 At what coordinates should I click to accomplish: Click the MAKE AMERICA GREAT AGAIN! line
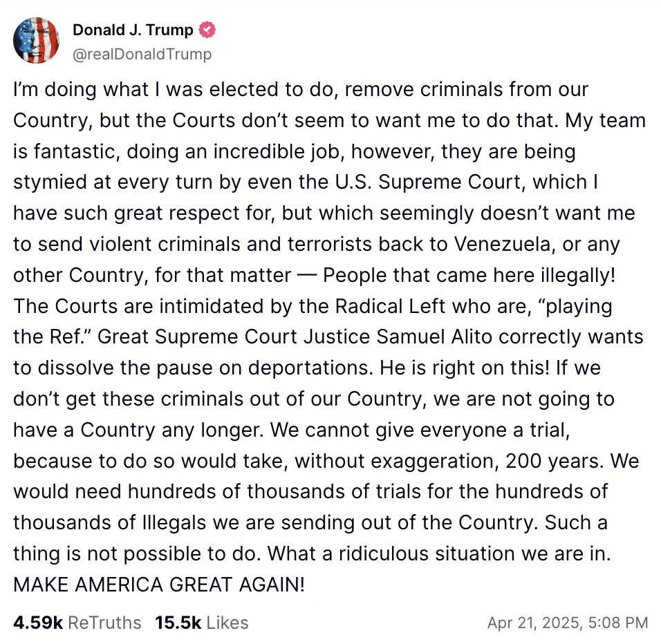click(x=159, y=585)
